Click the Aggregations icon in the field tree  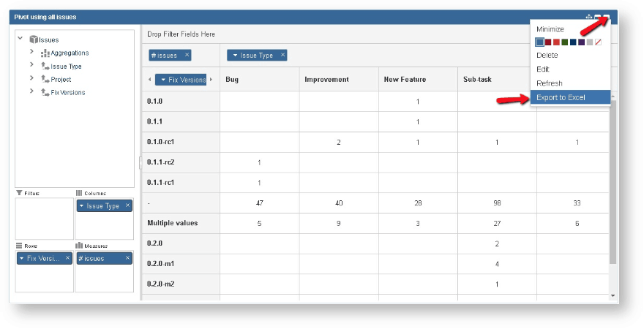point(45,53)
